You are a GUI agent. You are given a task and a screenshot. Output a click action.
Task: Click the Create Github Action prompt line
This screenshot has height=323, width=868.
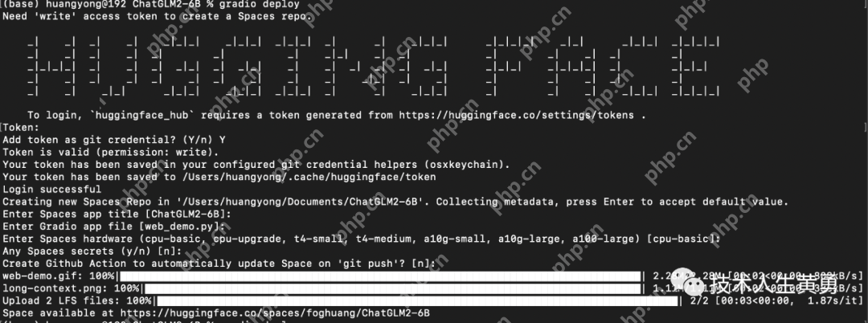pos(219,264)
